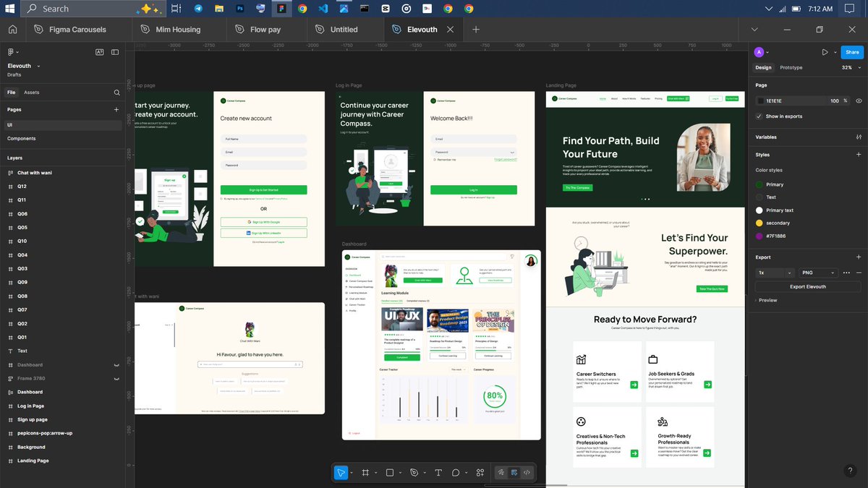Image resolution: width=868 pixels, height=488 pixels.
Task: Add an export setting with plus icon
Action: 859,257
